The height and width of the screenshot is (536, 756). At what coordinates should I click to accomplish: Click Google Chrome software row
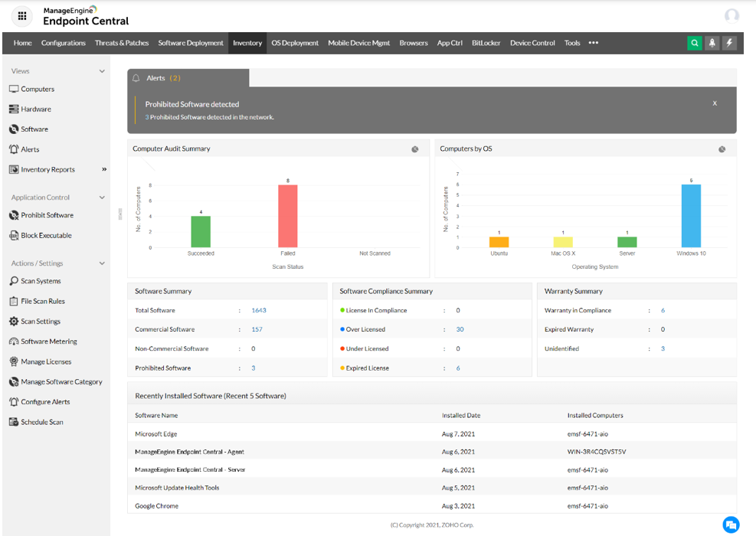pos(432,506)
